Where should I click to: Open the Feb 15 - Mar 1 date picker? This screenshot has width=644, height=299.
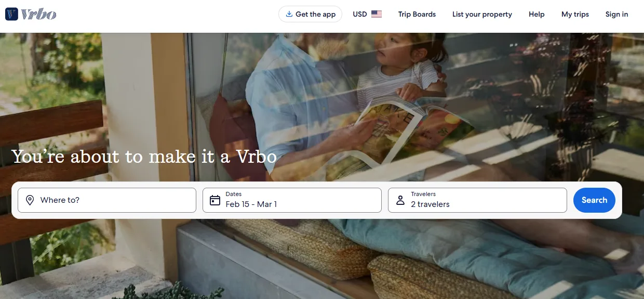292,200
